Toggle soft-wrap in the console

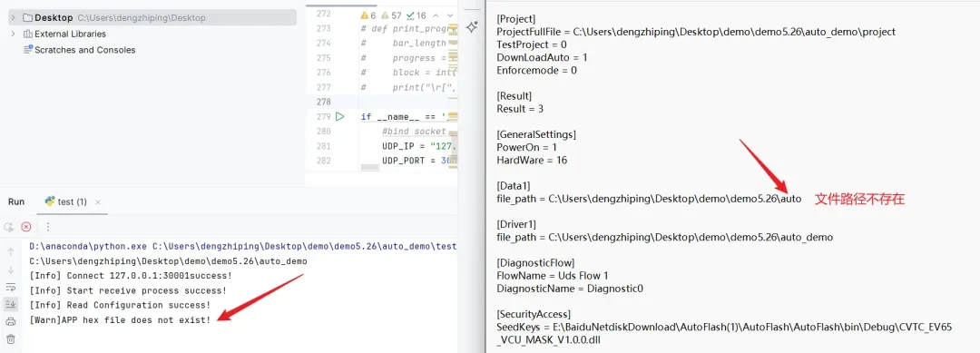coord(11,287)
